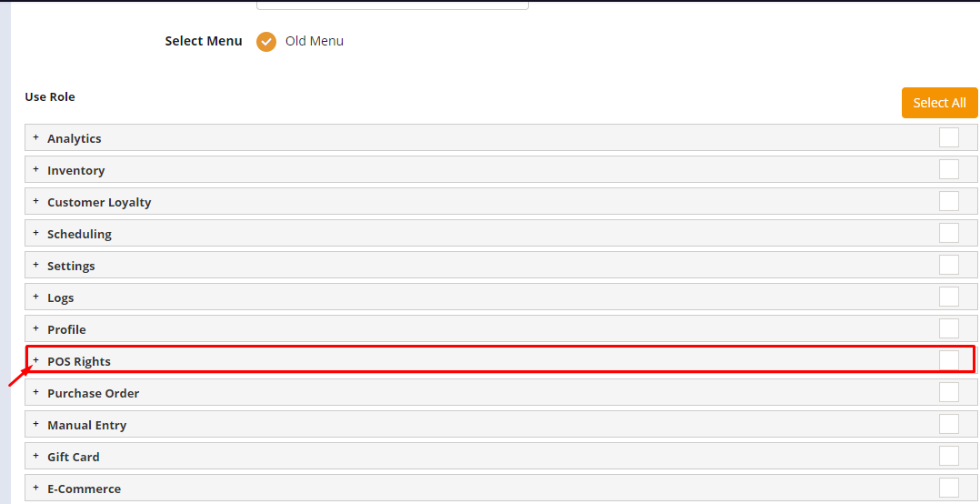Tick the E-Commerce checkbox
This screenshot has height=504, width=980.
coord(948,488)
